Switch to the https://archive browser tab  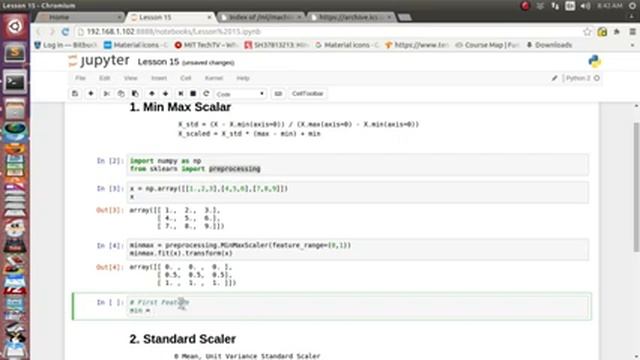click(x=350, y=17)
